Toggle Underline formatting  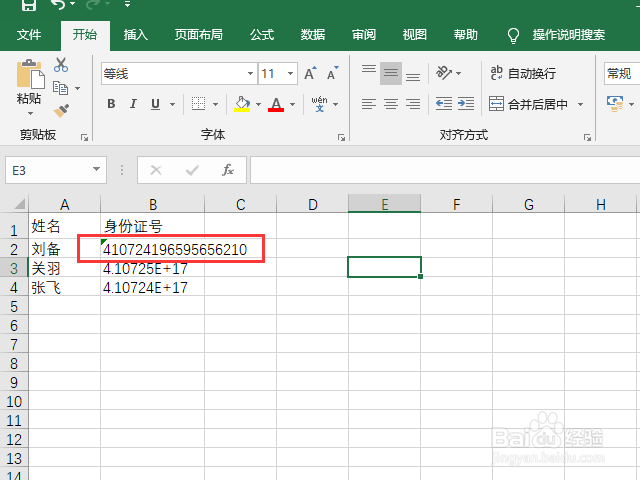pyautogui.click(x=155, y=104)
